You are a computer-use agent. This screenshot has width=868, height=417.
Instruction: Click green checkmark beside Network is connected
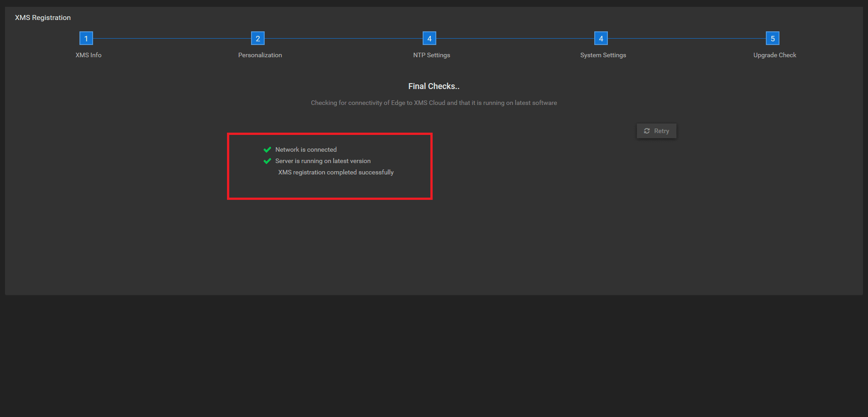[267, 149]
